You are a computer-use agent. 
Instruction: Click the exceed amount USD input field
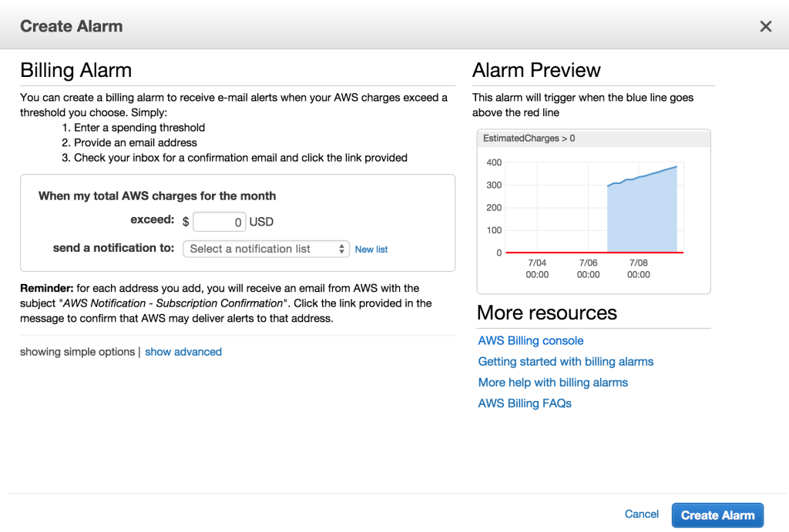pyautogui.click(x=220, y=222)
